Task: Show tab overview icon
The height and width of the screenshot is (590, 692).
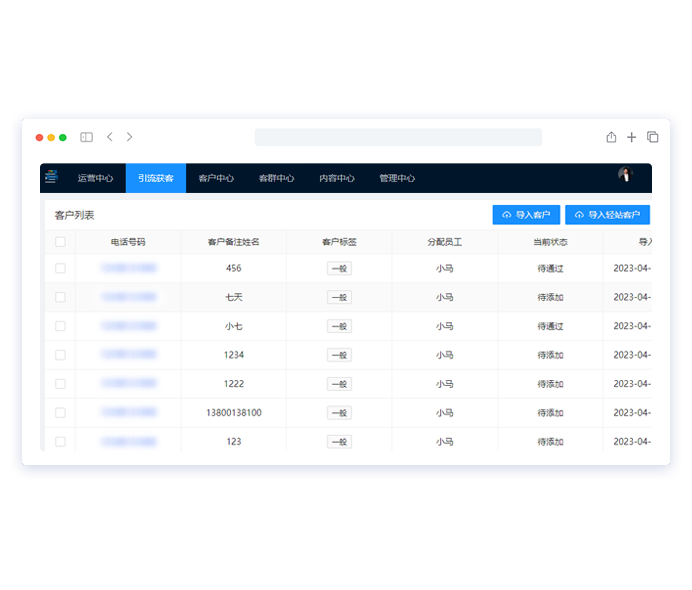Action: (652, 137)
